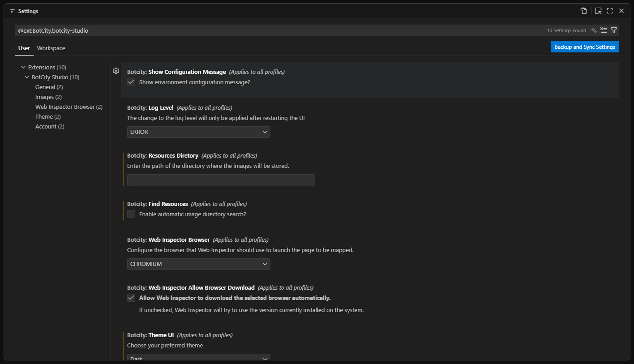Select Account in settings tree
Image resolution: width=634 pixels, height=364 pixels.
pyautogui.click(x=50, y=126)
